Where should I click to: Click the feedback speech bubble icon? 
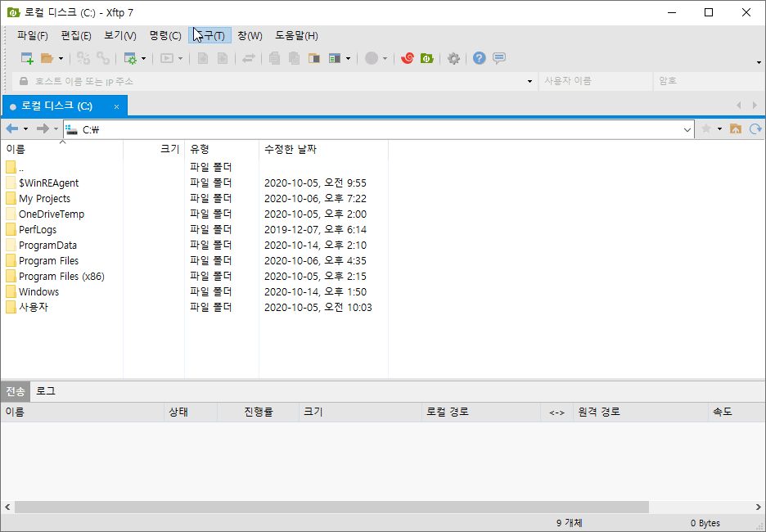point(498,59)
